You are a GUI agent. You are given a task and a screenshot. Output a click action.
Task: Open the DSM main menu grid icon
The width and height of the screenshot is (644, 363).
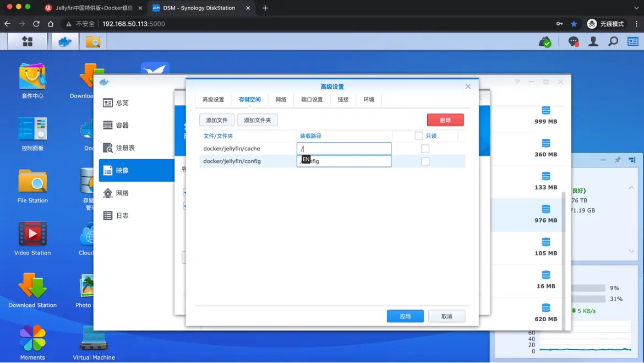click(27, 41)
